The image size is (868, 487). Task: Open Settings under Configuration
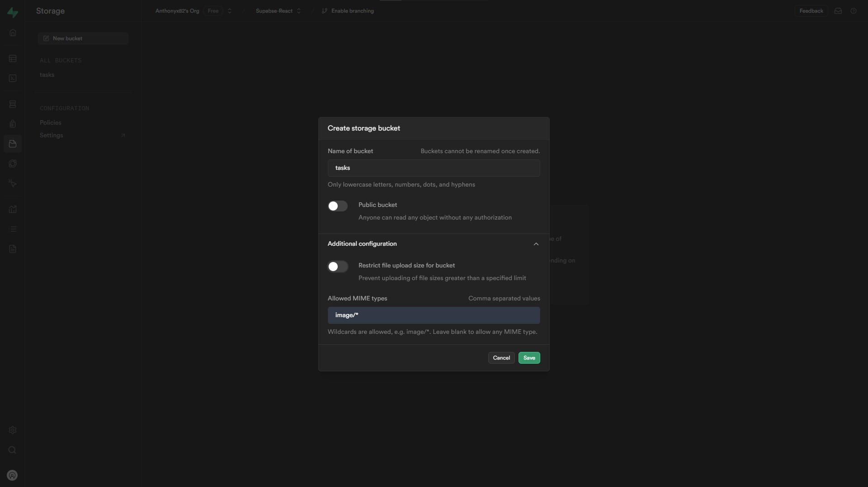point(52,136)
